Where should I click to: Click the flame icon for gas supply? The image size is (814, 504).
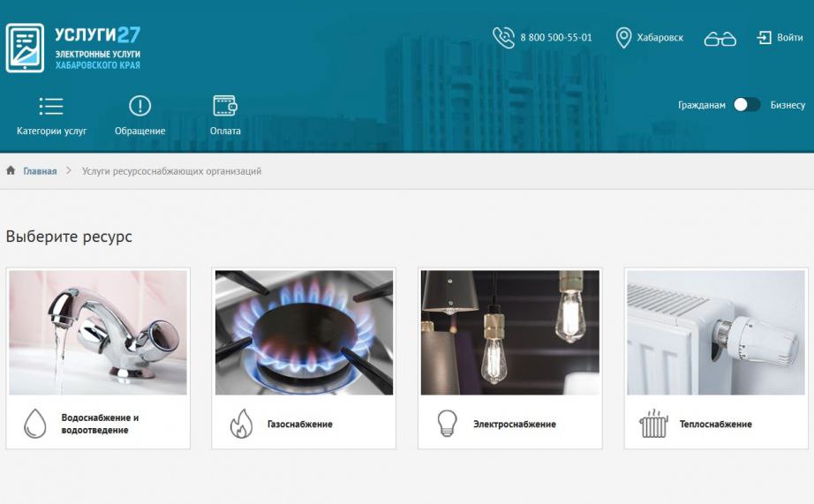(x=241, y=424)
